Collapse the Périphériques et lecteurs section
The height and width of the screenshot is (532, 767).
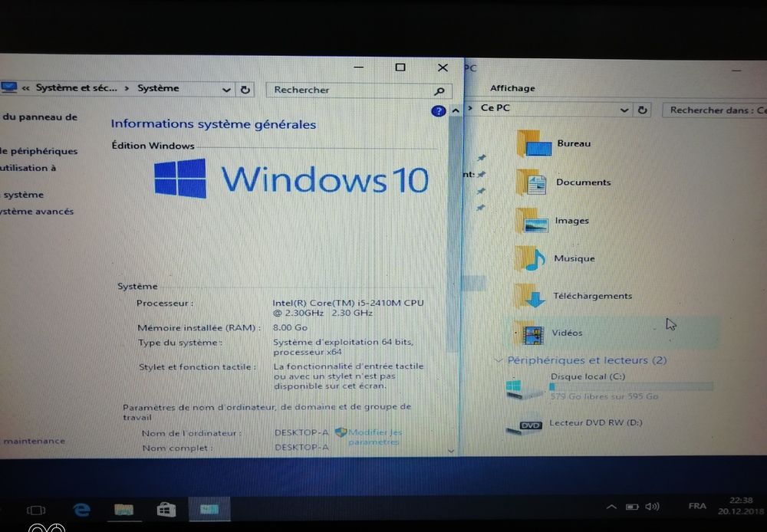pyautogui.click(x=499, y=360)
